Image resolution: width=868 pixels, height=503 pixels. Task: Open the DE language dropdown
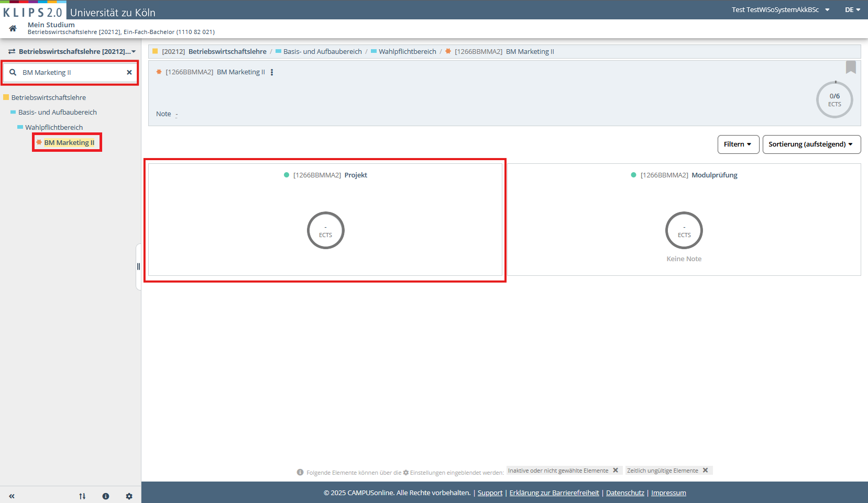click(x=853, y=10)
